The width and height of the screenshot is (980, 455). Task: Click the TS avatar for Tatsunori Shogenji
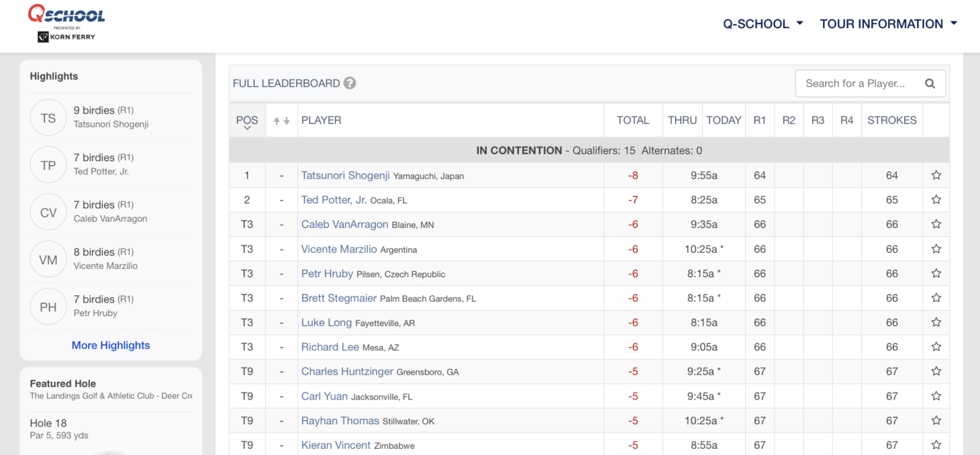pyautogui.click(x=48, y=117)
